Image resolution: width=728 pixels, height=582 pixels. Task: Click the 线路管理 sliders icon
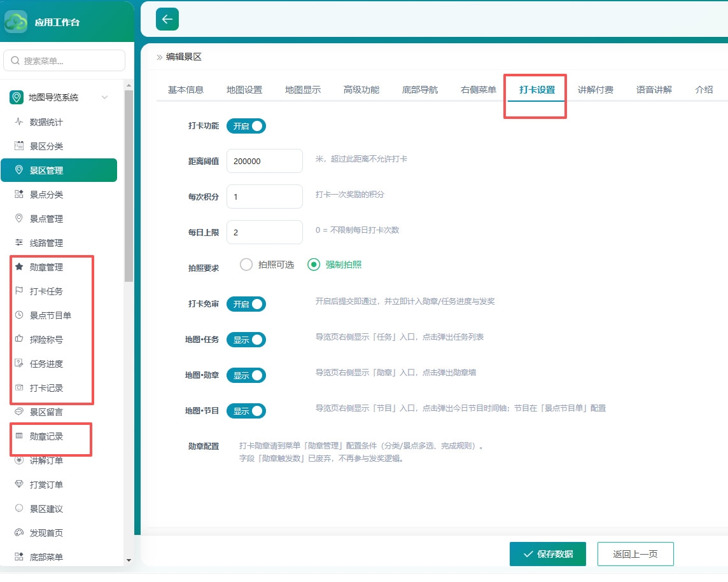point(19,242)
